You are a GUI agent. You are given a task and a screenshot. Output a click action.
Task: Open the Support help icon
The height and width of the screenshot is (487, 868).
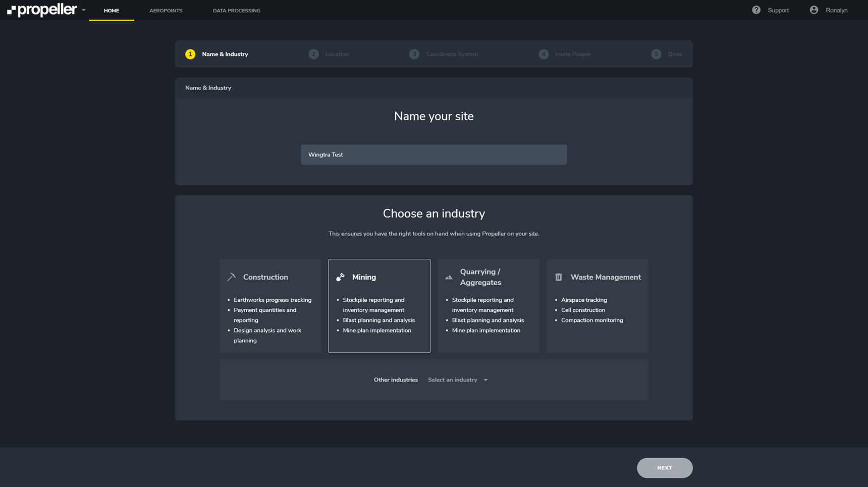[755, 10]
